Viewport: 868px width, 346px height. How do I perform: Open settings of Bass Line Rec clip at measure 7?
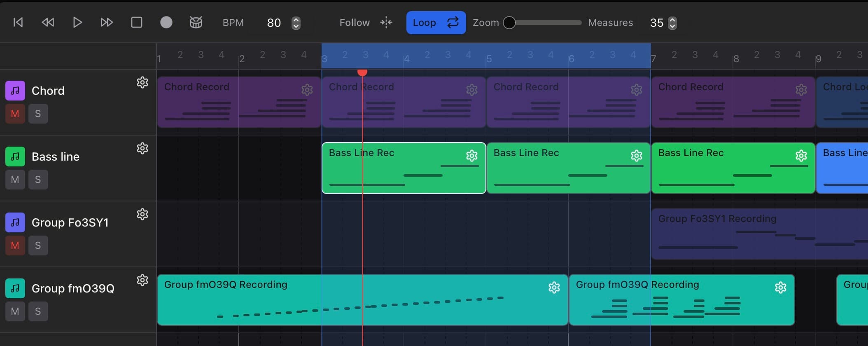click(801, 156)
